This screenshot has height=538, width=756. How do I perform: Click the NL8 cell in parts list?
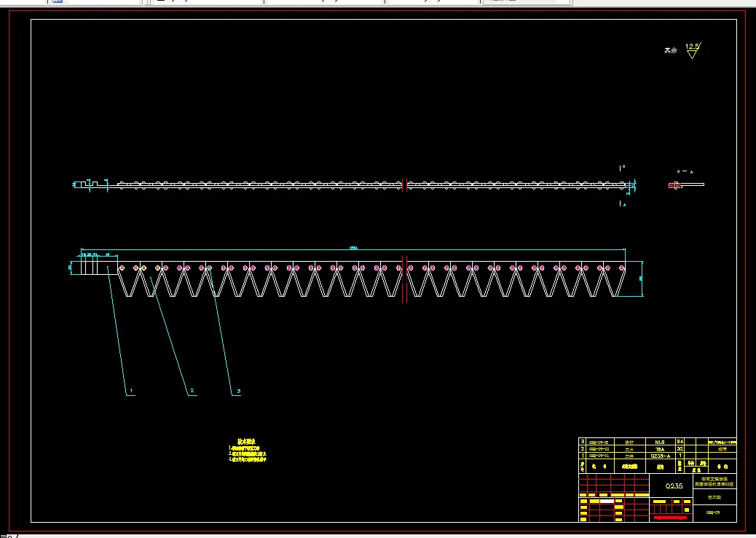pos(660,442)
